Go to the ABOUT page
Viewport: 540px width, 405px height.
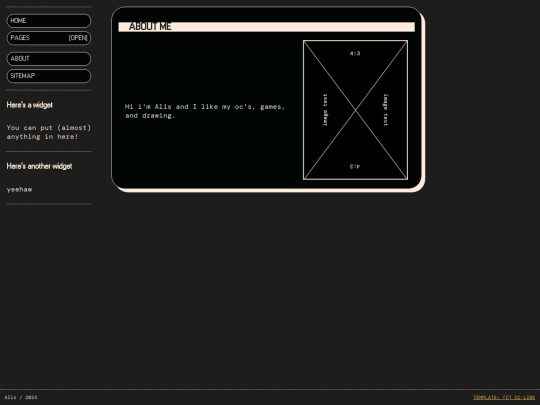[x=49, y=59]
